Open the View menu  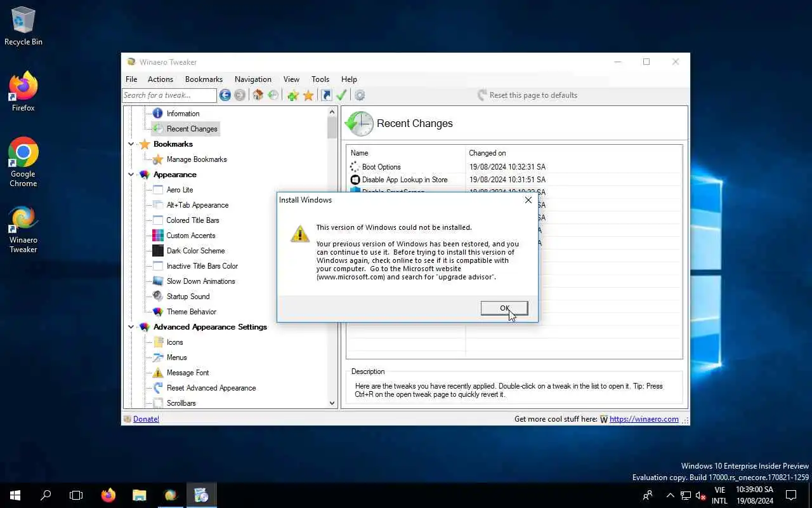pos(291,79)
